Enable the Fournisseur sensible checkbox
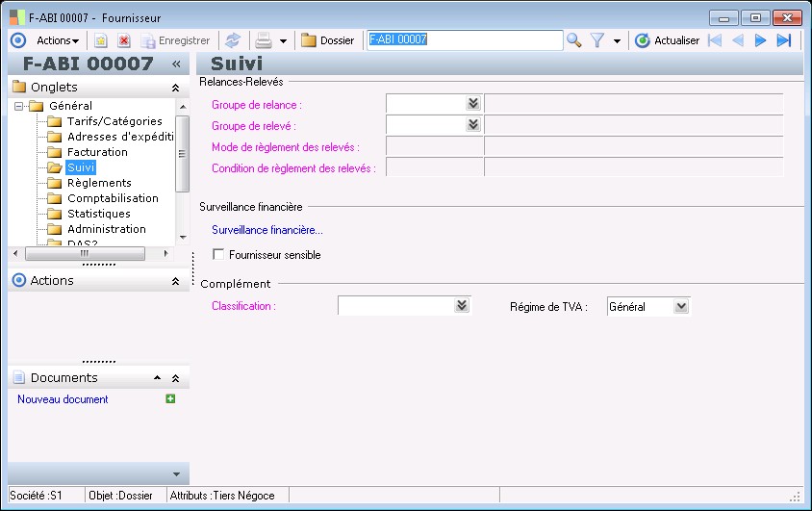This screenshot has width=812, height=511. 218,255
